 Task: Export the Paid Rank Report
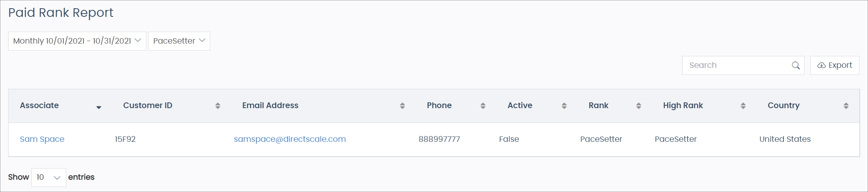(834, 65)
